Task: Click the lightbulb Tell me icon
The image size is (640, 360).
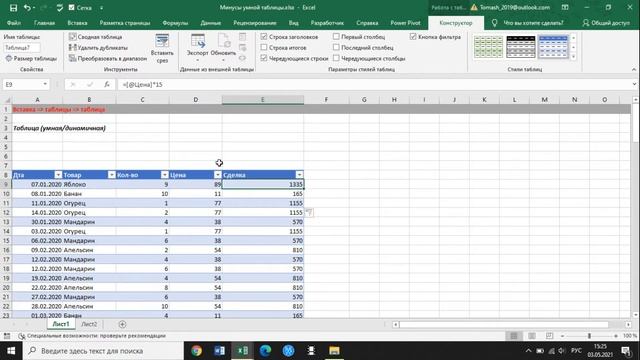Action: [494, 23]
